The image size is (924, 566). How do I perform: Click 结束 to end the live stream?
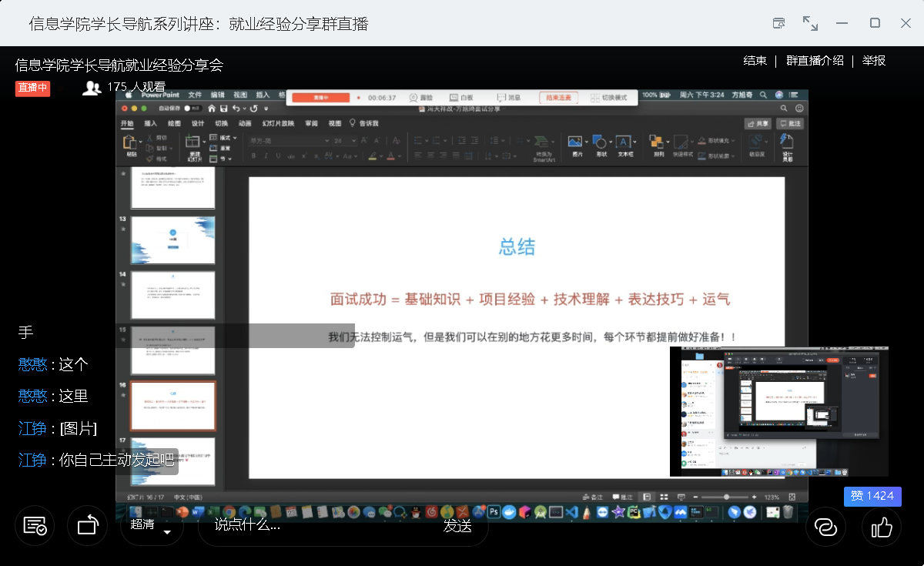coord(755,61)
